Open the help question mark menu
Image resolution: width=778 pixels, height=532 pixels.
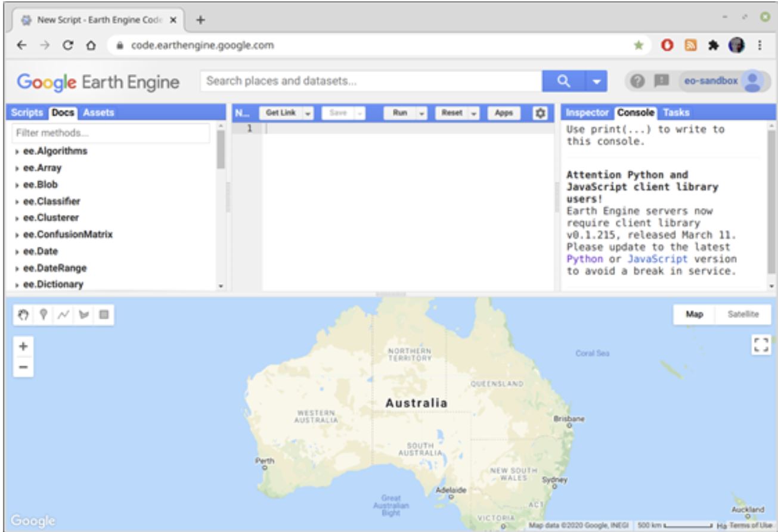click(636, 82)
